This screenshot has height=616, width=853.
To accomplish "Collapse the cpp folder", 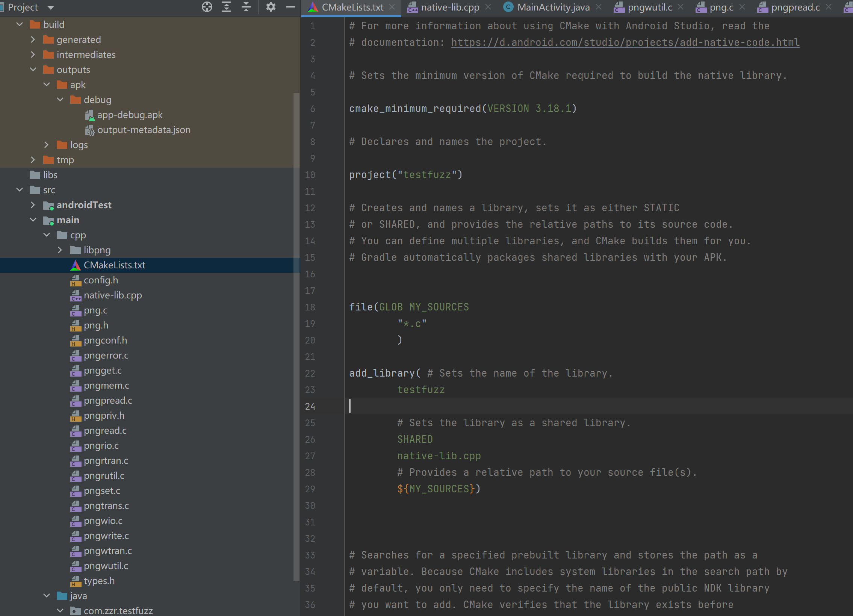I will 47,235.
